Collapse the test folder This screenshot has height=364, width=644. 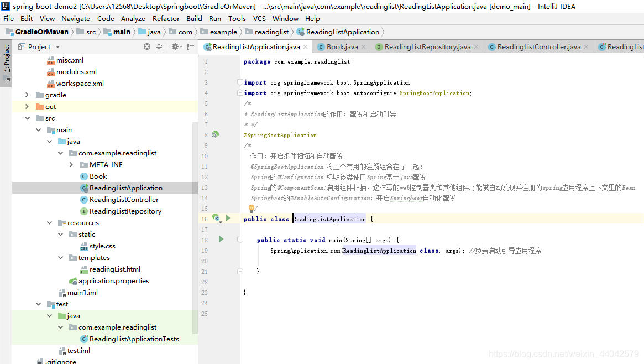pyautogui.click(x=38, y=304)
